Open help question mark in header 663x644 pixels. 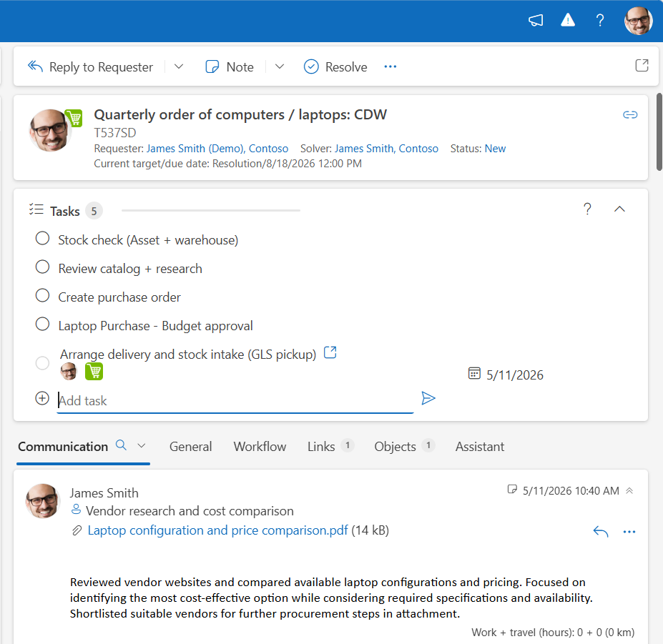[599, 20]
